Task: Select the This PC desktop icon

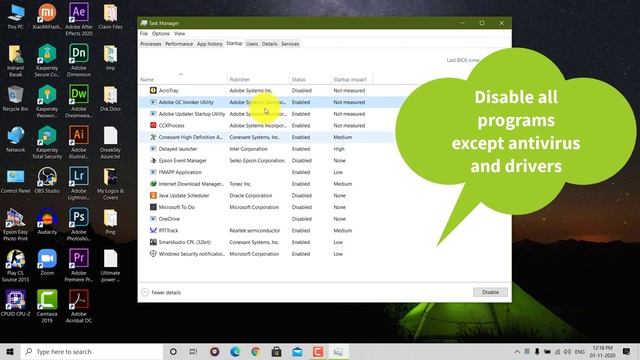Action: pos(15,16)
